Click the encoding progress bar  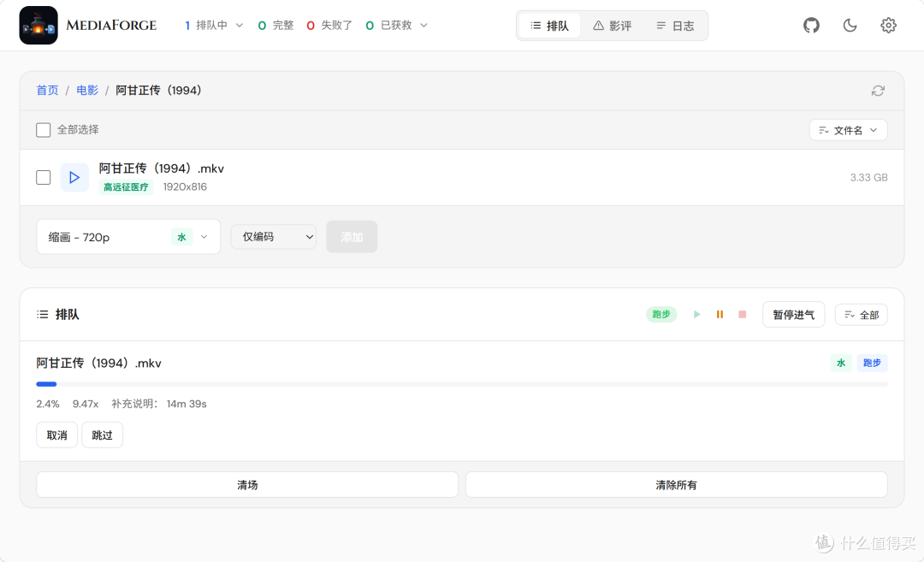point(462,384)
